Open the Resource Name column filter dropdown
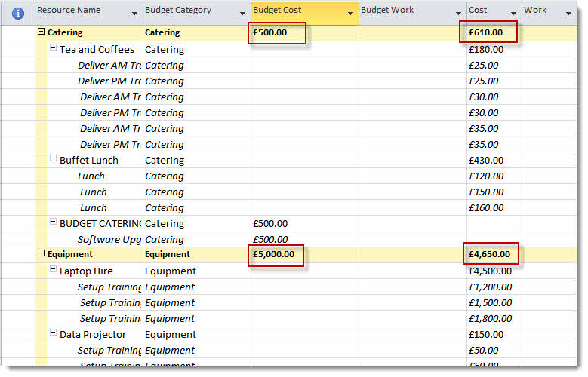This screenshot has height=377, width=588. click(x=134, y=14)
